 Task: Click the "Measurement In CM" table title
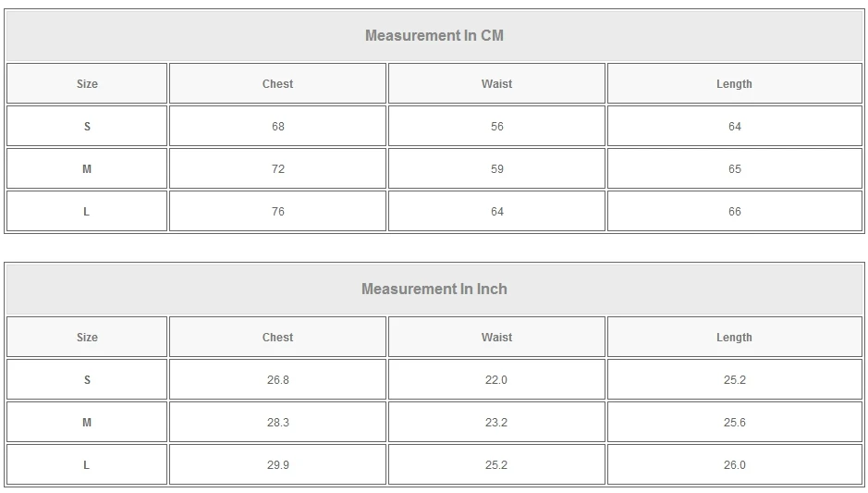434,36
